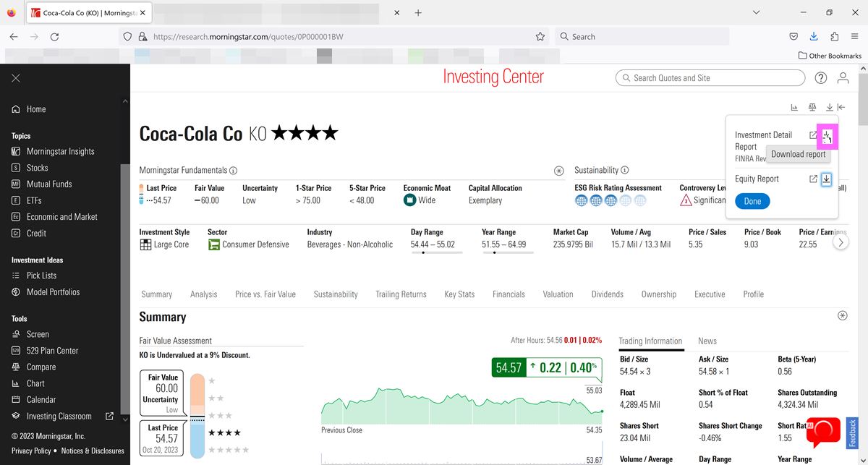
Task: Select the Summary tab
Action: coord(157,294)
